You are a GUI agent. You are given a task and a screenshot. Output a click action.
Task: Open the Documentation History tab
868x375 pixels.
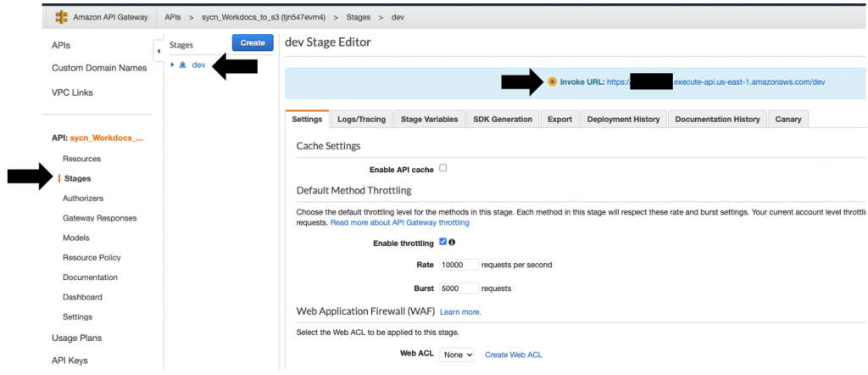(x=717, y=119)
